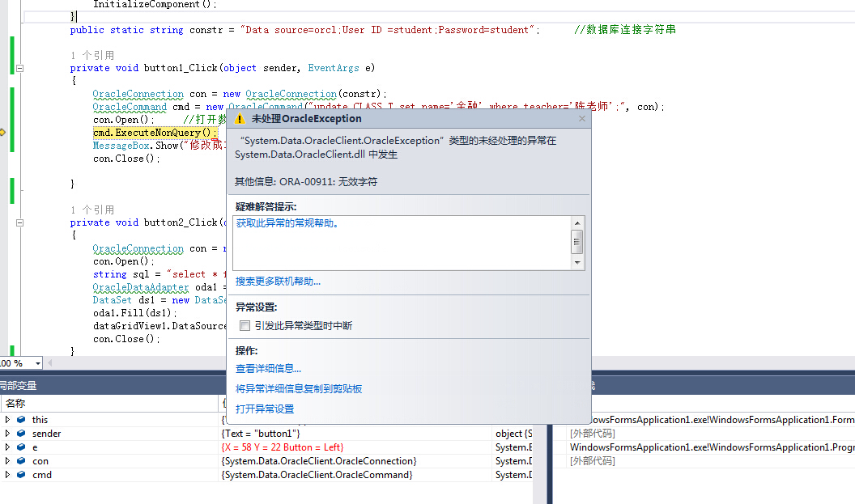Expand the 'con' variable in locals
The image size is (855, 504).
coord(7,461)
